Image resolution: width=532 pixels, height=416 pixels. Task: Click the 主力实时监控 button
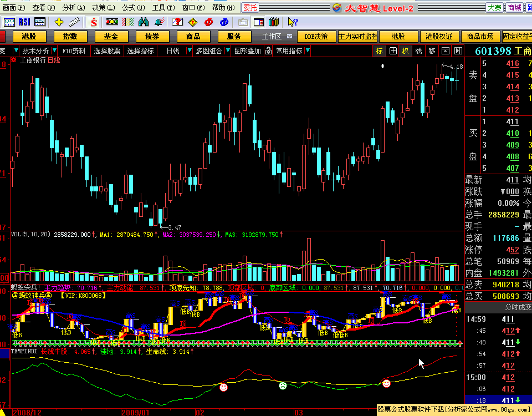click(x=357, y=37)
